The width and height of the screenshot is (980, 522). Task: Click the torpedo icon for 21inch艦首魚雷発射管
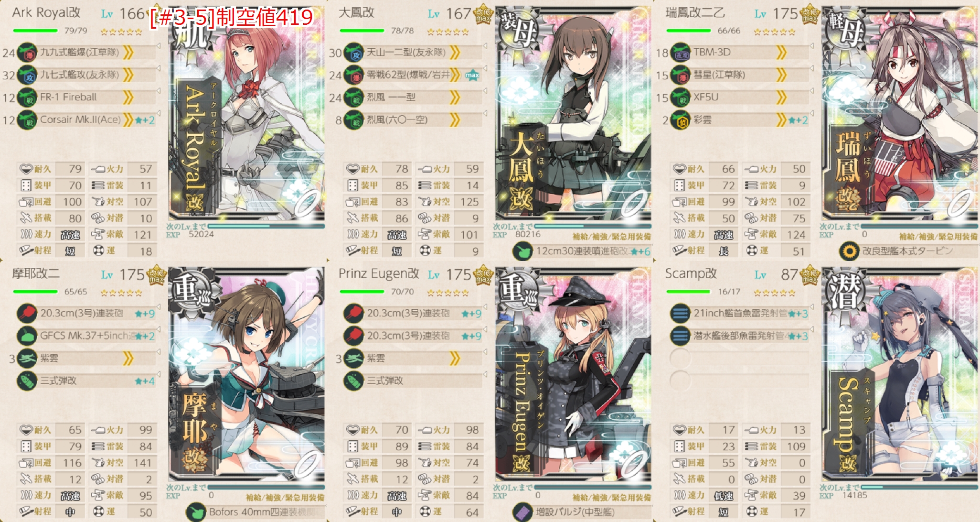pos(681,314)
